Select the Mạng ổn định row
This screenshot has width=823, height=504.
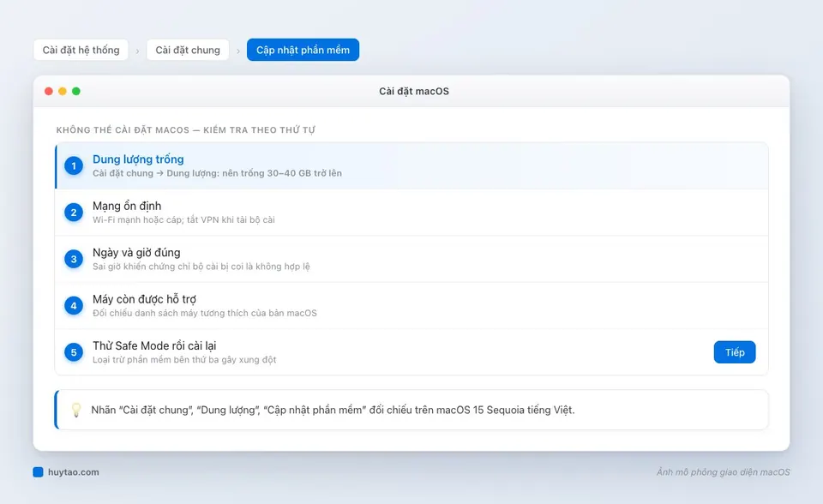[x=411, y=213]
